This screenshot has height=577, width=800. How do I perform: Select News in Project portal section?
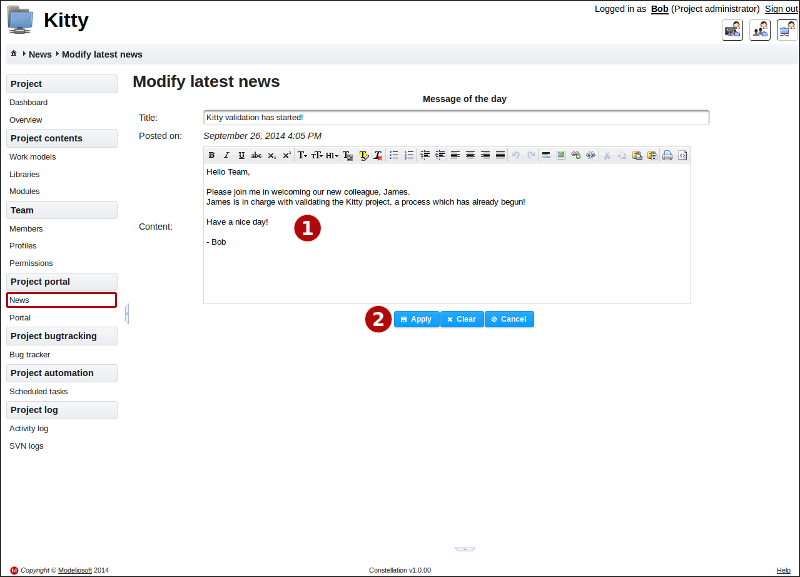(x=61, y=300)
